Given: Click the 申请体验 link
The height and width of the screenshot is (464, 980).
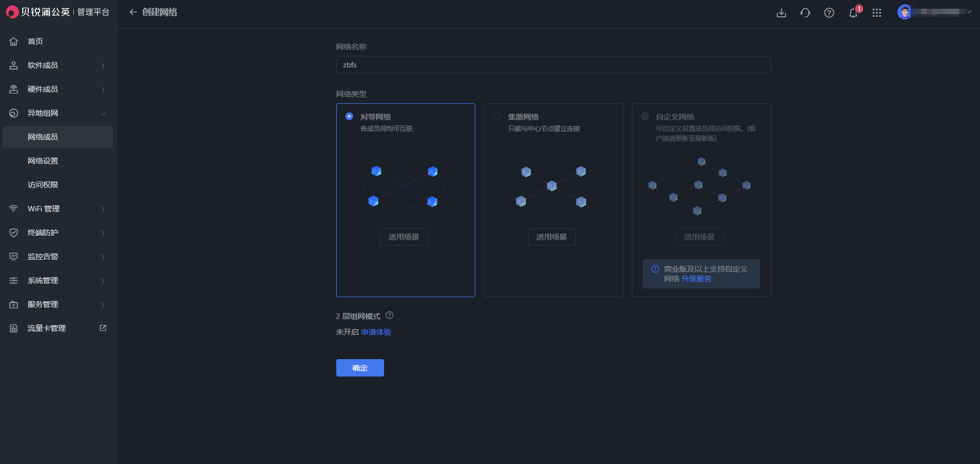Looking at the screenshot, I should 376,332.
